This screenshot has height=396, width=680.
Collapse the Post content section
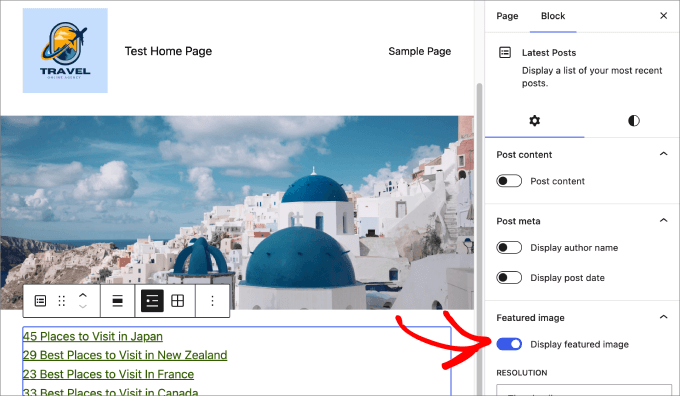coord(664,154)
